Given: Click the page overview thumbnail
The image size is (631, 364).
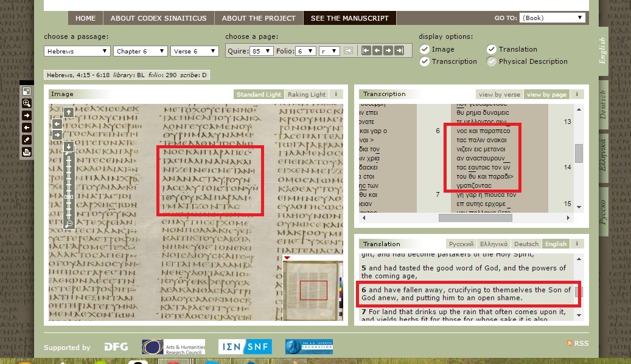Looking at the screenshot, I should tap(313, 290).
